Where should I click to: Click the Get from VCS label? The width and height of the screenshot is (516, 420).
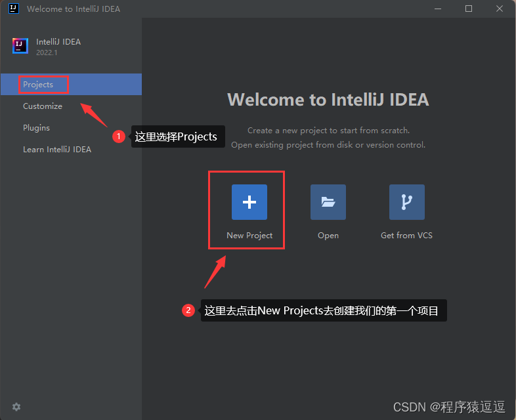[407, 236]
